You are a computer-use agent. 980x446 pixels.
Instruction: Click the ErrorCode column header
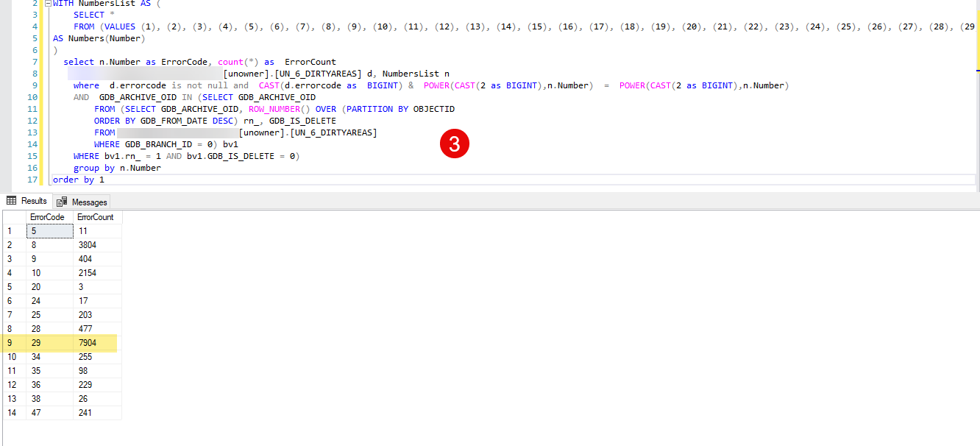pos(47,216)
